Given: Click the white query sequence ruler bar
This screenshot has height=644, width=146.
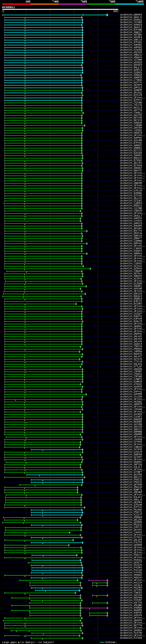Looking at the screenshot, I should pos(60,10).
